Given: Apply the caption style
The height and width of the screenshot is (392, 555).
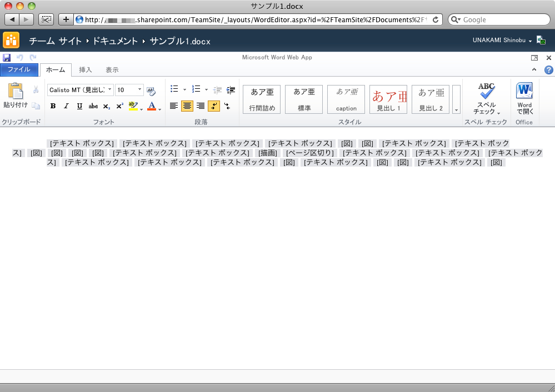Looking at the screenshot, I should coord(346,99).
